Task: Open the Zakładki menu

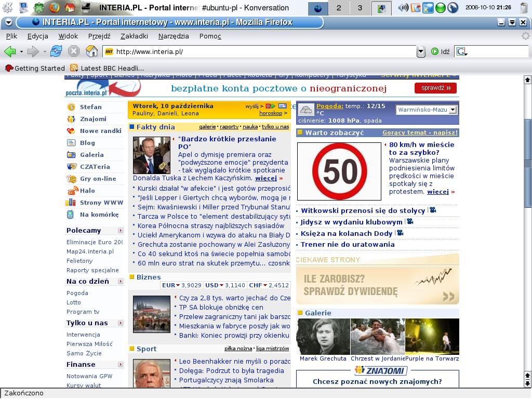Action: (x=134, y=36)
